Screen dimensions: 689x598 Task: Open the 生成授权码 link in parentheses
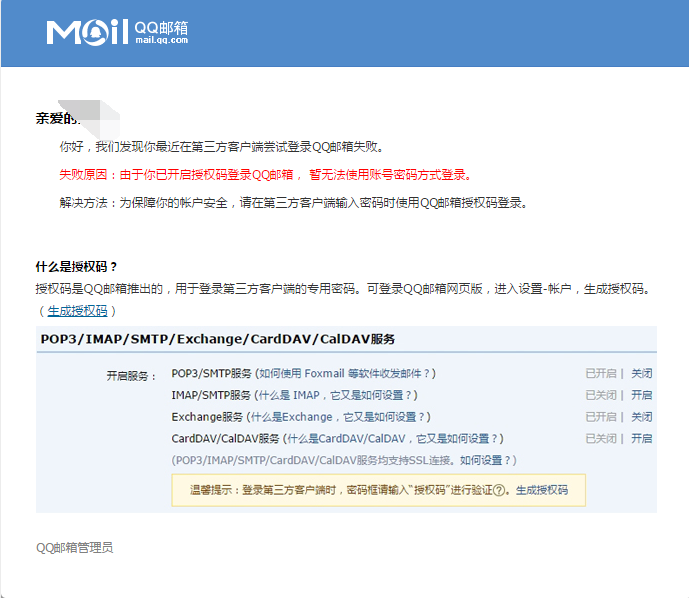77,311
